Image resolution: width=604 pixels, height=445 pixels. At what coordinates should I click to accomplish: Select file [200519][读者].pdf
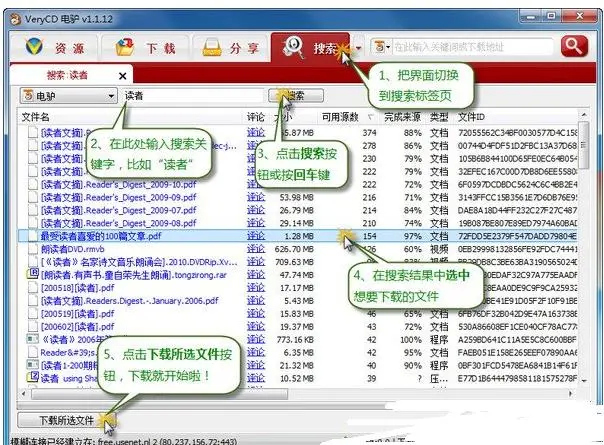(77, 314)
